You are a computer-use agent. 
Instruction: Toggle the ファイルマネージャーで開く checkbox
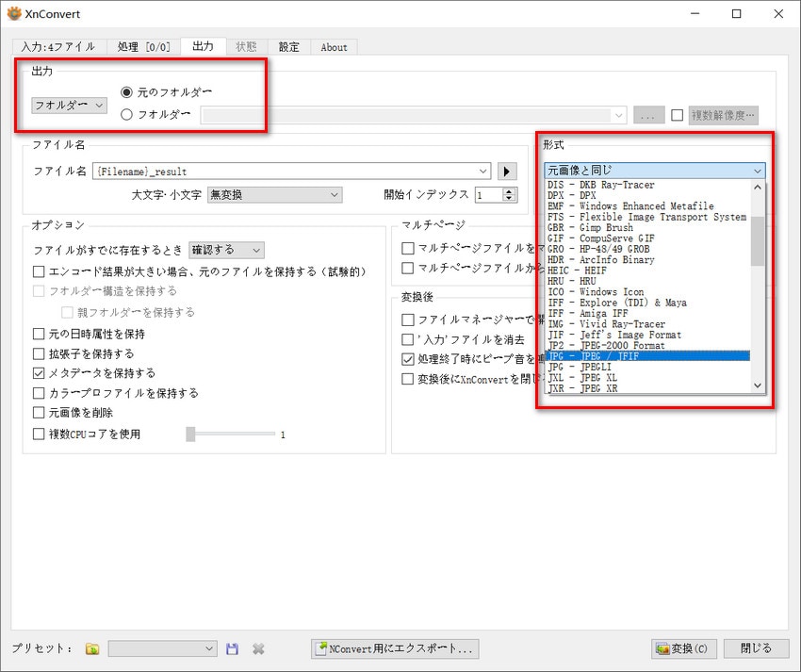pyautogui.click(x=408, y=320)
